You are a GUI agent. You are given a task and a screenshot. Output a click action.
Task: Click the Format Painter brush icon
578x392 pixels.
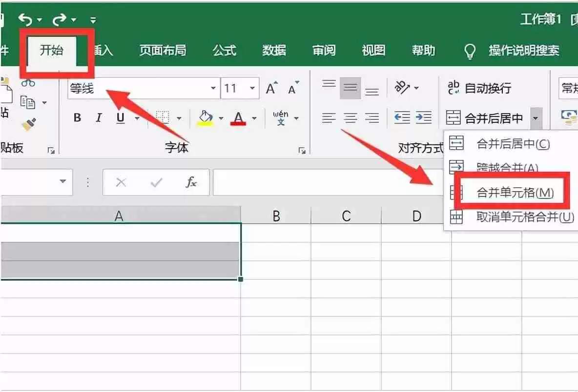pyautogui.click(x=29, y=124)
